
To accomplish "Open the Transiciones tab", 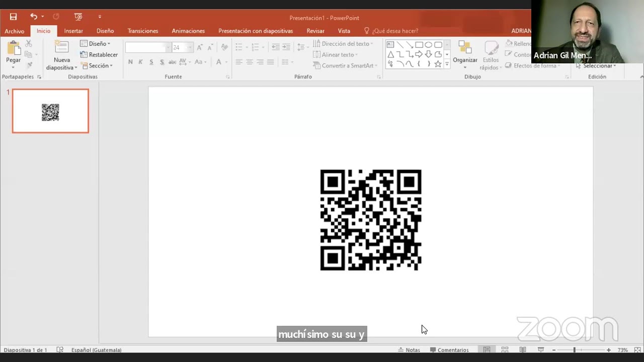I will (x=143, y=31).
